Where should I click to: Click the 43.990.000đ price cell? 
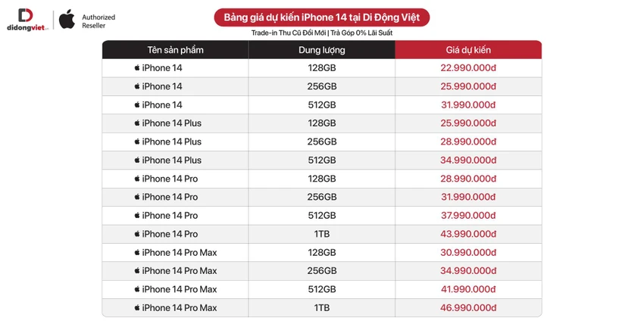(x=468, y=234)
